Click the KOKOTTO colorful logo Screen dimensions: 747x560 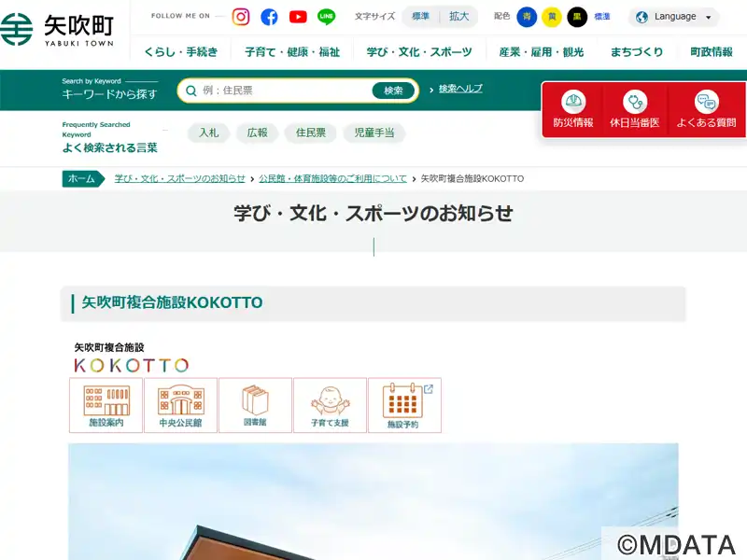pos(132,365)
